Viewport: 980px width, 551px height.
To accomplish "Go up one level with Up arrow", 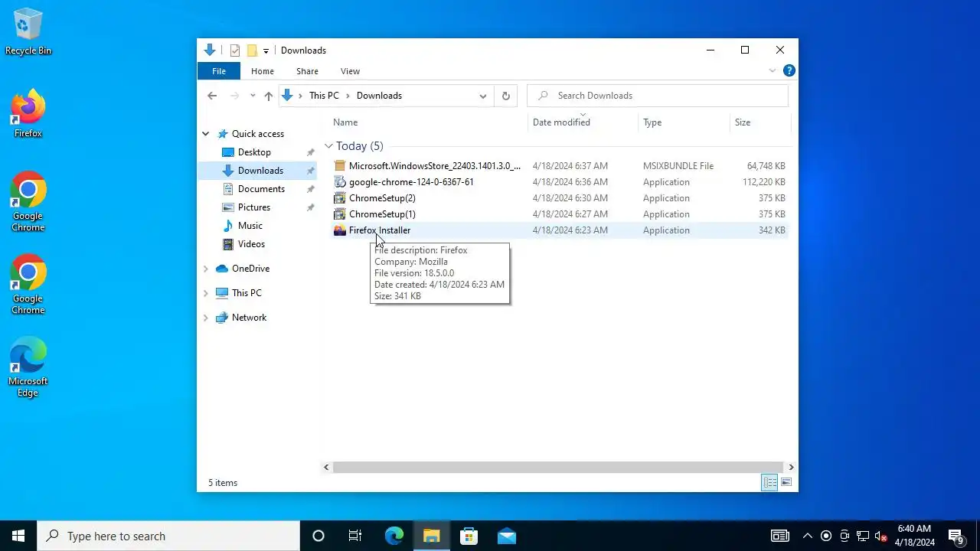I will [x=268, y=96].
